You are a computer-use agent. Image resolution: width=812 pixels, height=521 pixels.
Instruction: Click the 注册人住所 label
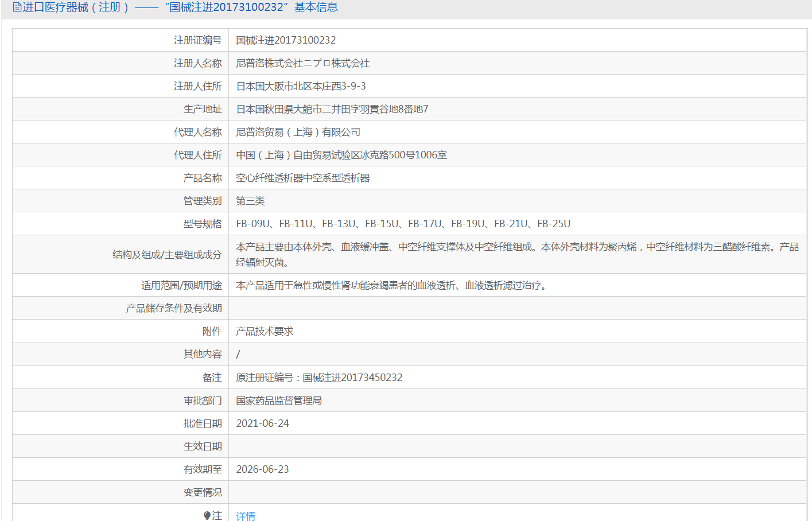[198, 86]
